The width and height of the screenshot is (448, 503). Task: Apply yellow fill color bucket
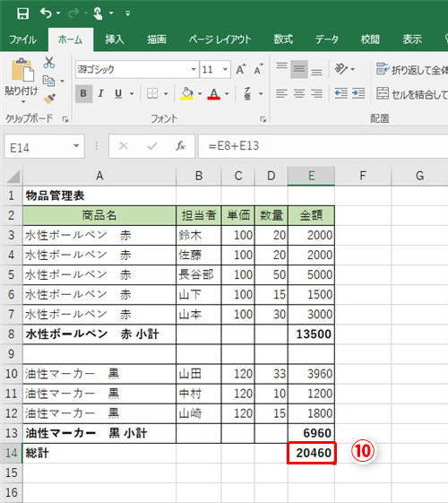[187, 93]
